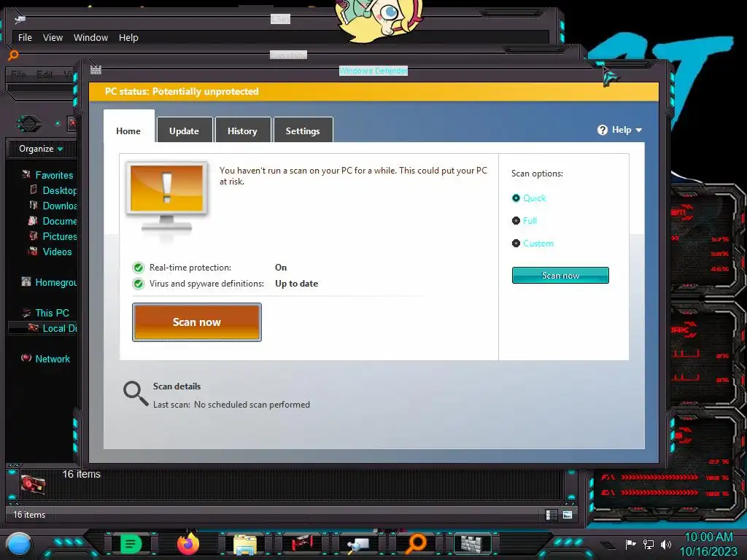Click the network tray icon
The image size is (747, 560).
coord(648,544)
